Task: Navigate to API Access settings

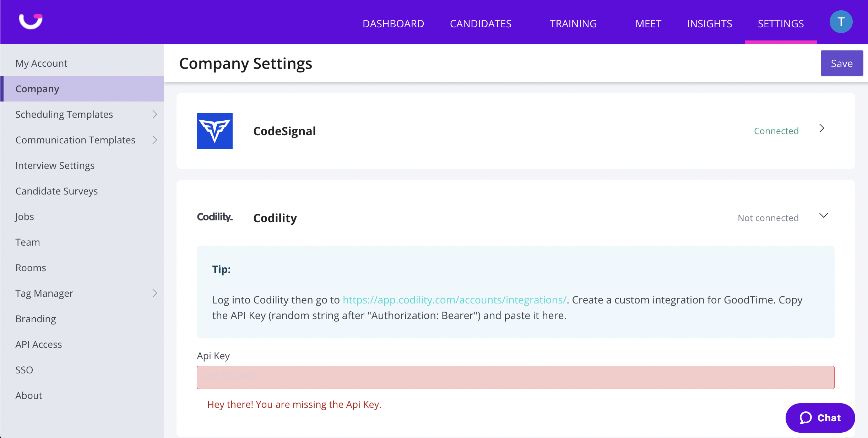Action: (x=38, y=344)
